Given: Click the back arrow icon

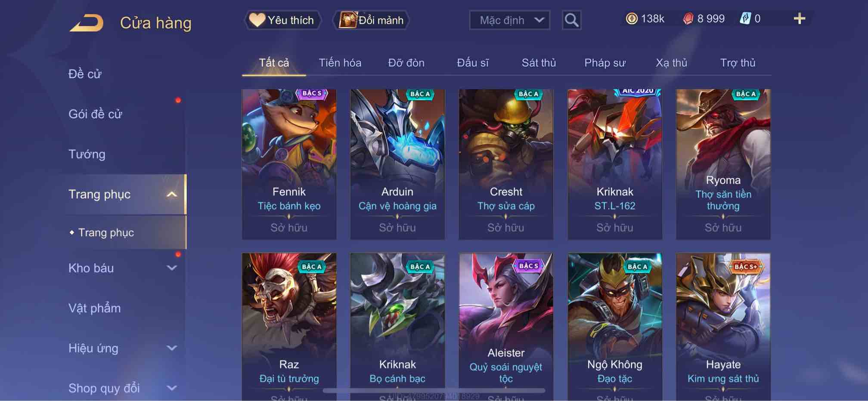Looking at the screenshot, I should tap(87, 23).
